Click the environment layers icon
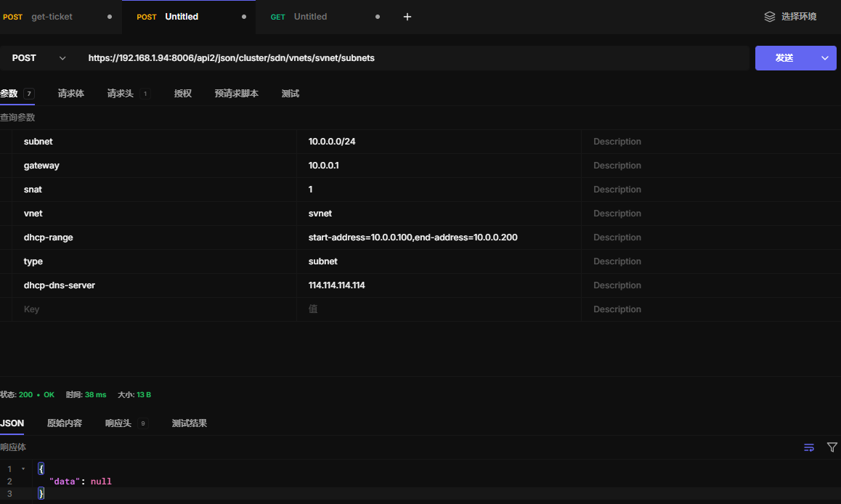 [770, 17]
